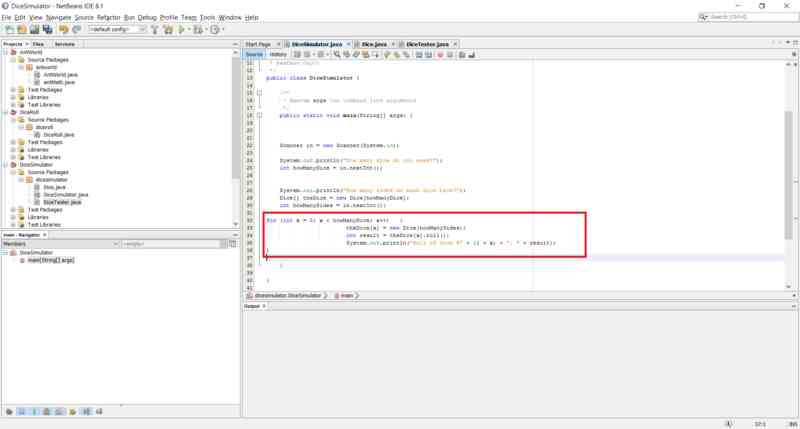Close the DiceSimulator.java tab
The width and height of the screenshot is (800, 429).
coord(348,44)
